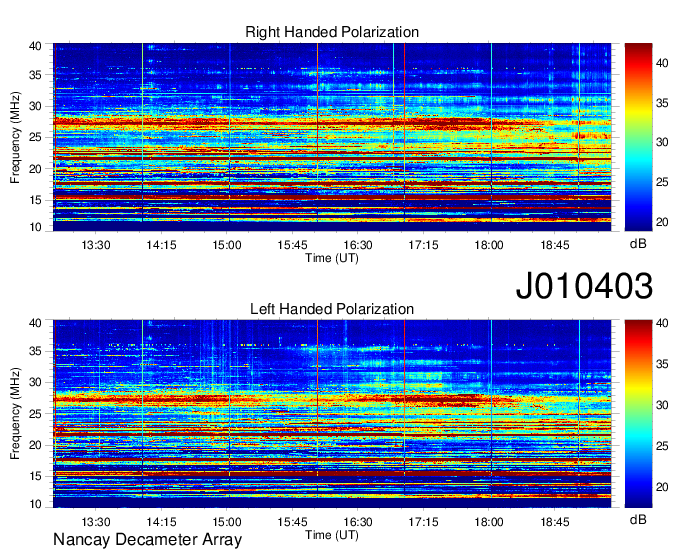Click the 40 dB value beside bottom colorbar
Image resolution: width=680 pixels, height=552 pixels.
click(x=662, y=323)
